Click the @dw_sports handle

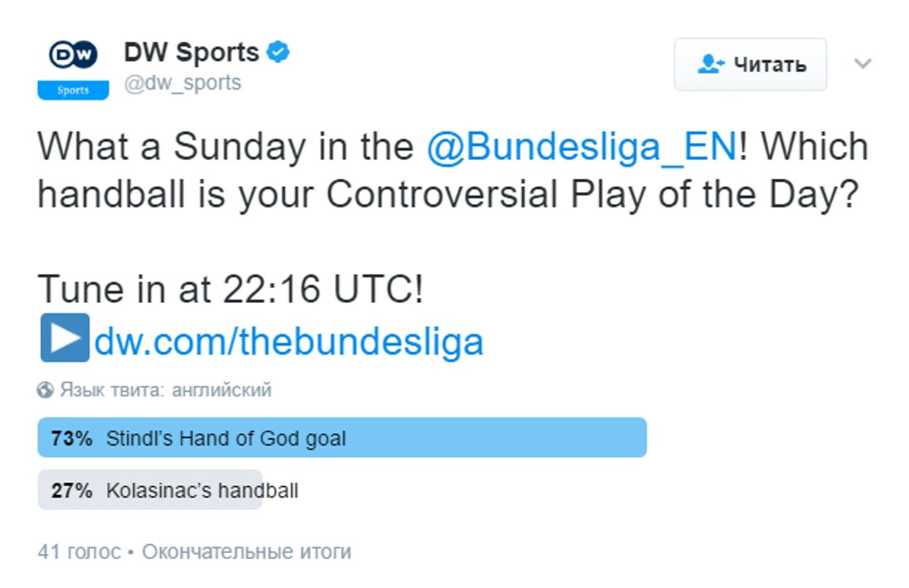pos(182,83)
